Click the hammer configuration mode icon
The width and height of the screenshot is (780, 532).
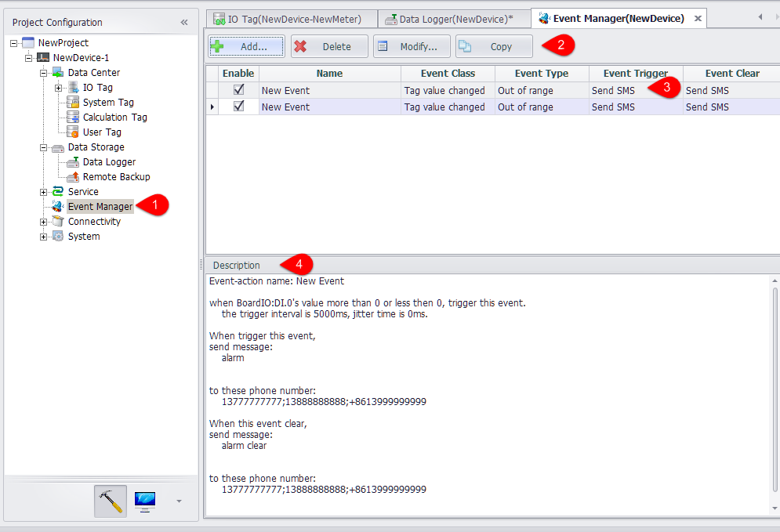tap(111, 501)
